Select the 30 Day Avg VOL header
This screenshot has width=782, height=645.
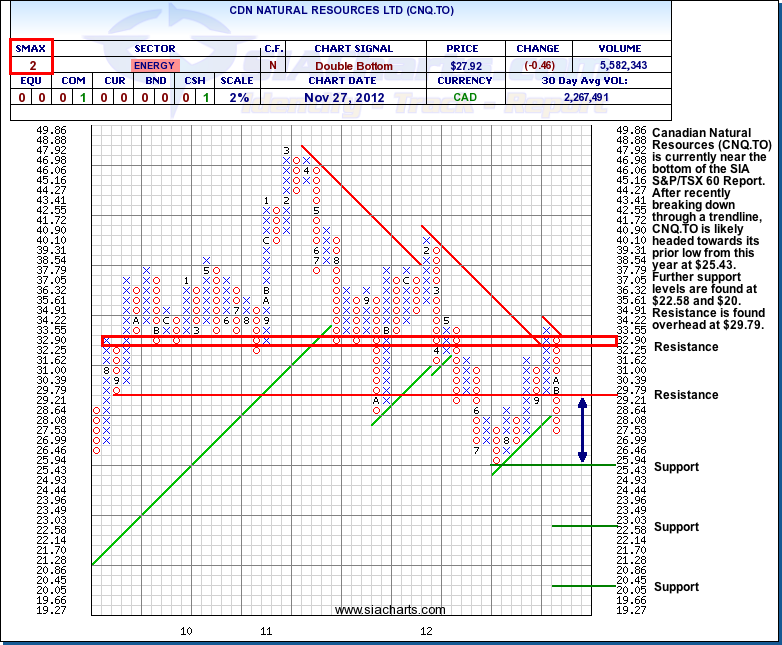[607, 81]
